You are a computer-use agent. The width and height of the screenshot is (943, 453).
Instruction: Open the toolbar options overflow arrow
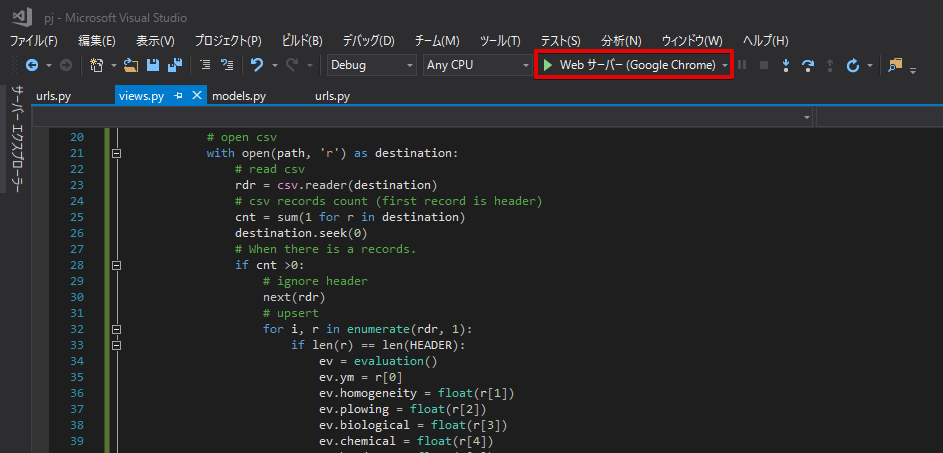(913, 71)
